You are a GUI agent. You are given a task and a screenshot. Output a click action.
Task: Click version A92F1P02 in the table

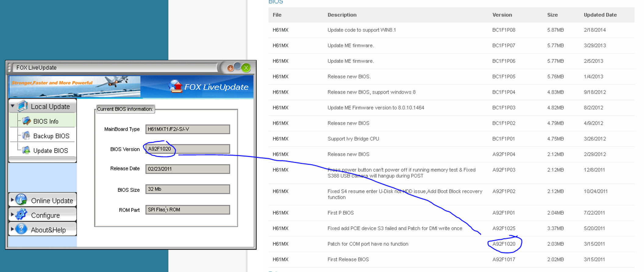point(504,191)
